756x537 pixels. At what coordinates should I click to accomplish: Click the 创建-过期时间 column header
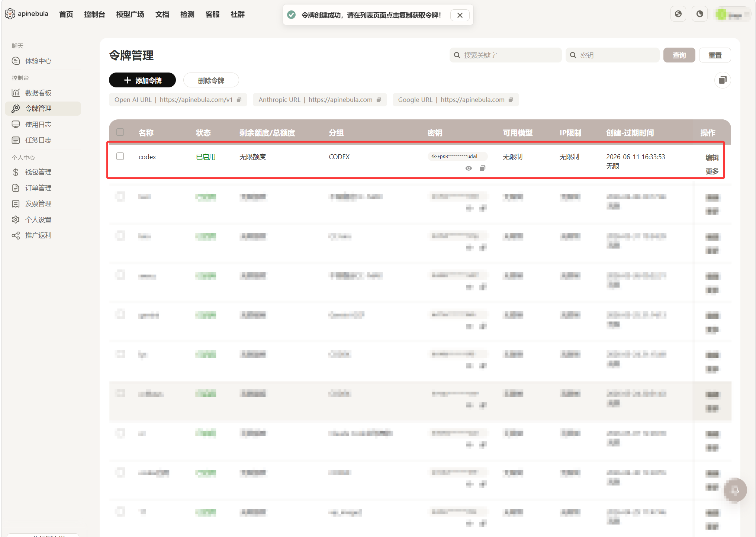630,133
